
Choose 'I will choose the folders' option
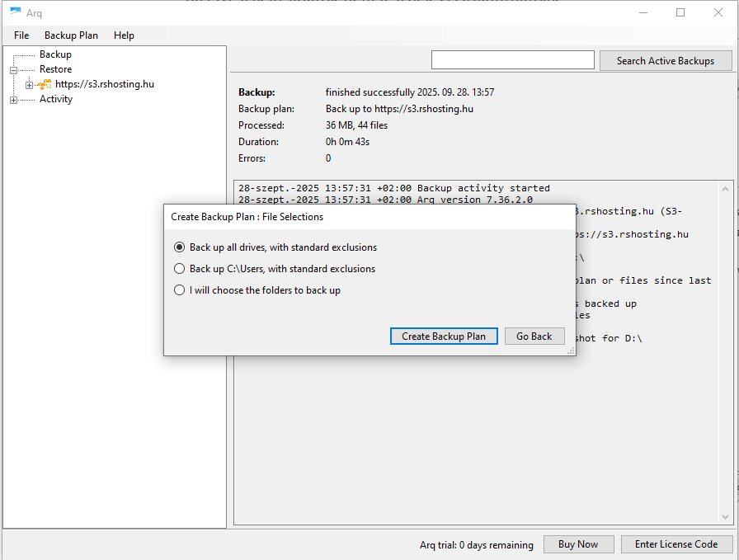pyautogui.click(x=180, y=290)
